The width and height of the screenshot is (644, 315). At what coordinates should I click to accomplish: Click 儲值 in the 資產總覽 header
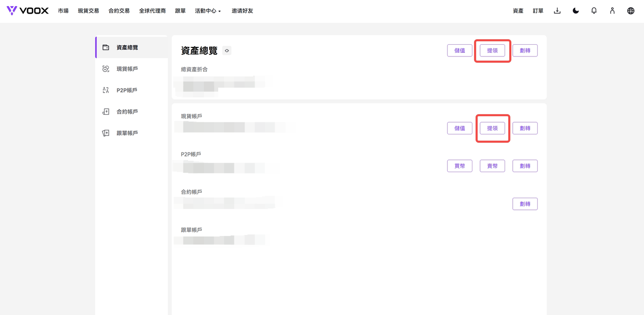pyautogui.click(x=459, y=50)
